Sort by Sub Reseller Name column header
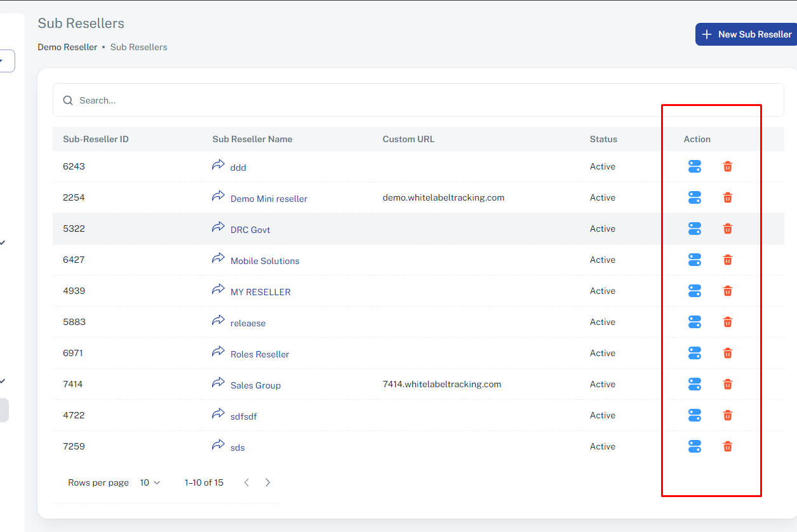The image size is (797, 532). pos(252,139)
